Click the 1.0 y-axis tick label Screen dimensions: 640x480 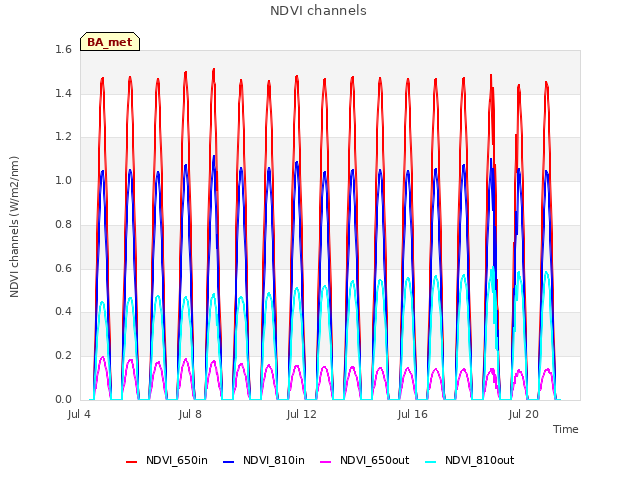pyautogui.click(x=63, y=180)
